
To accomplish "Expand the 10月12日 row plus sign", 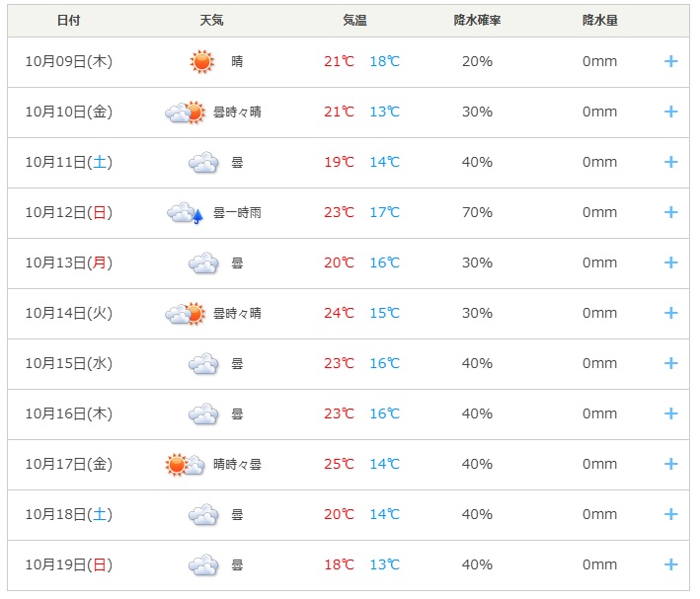I will 670,212.
